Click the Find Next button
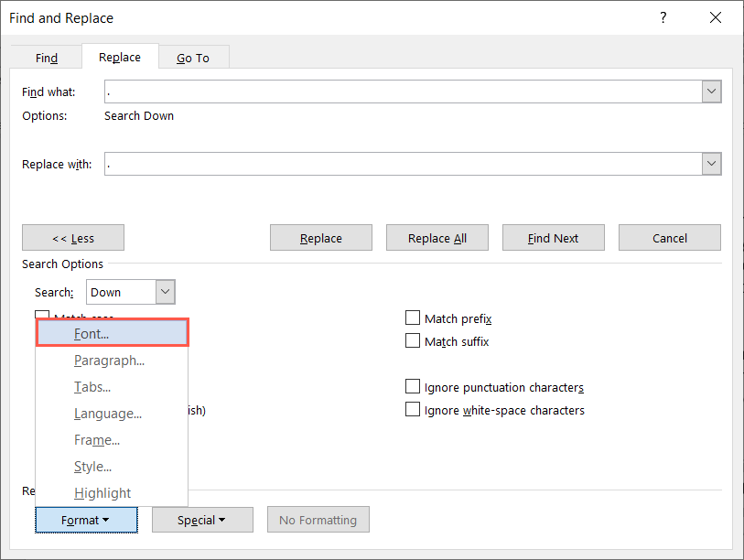This screenshot has height=560, width=744. point(554,238)
